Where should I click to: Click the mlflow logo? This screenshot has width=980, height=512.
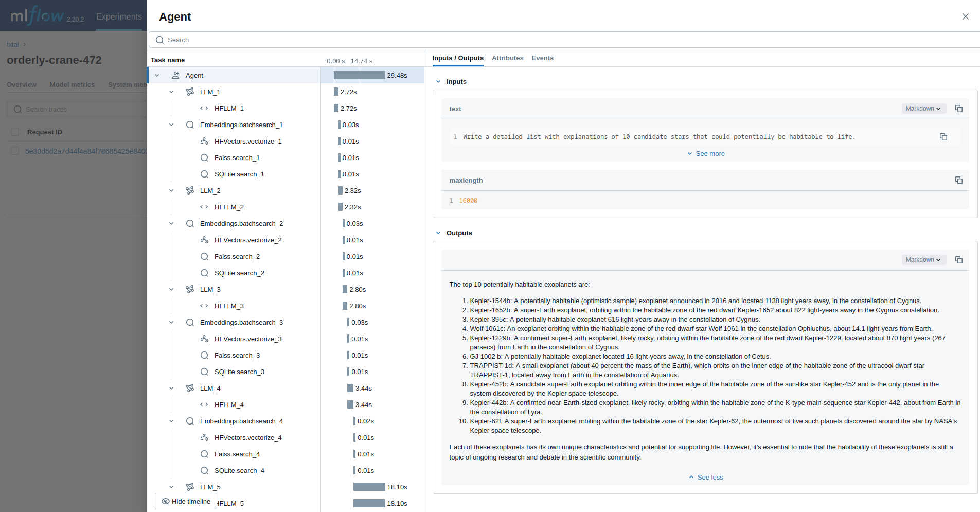tap(36, 15)
